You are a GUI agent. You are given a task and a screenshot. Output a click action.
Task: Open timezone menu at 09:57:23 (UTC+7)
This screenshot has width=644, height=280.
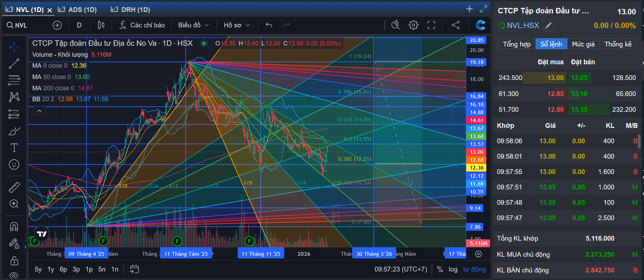(400, 269)
